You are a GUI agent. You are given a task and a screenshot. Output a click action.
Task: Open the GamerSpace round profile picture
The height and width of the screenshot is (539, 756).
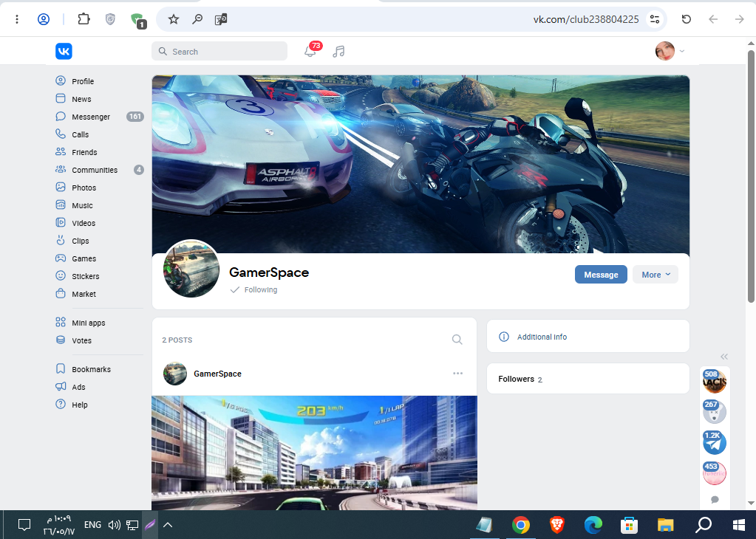pyautogui.click(x=191, y=269)
